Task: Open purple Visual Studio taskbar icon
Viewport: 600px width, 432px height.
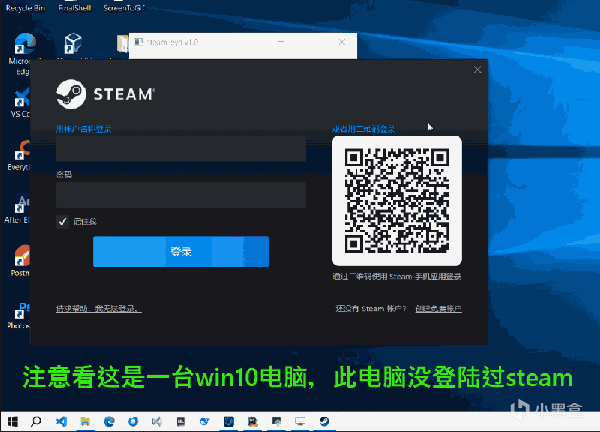Action: 157,422
